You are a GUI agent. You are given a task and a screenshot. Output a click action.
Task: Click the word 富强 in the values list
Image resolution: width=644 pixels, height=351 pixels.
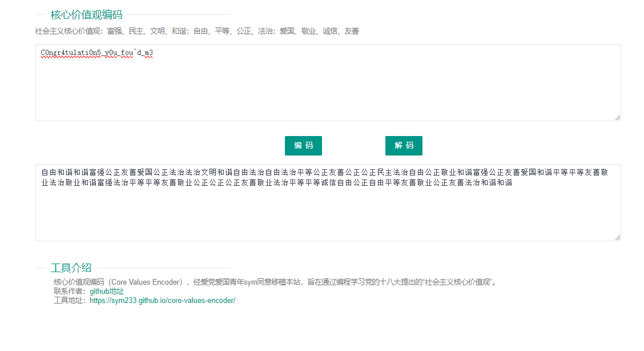point(114,31)
